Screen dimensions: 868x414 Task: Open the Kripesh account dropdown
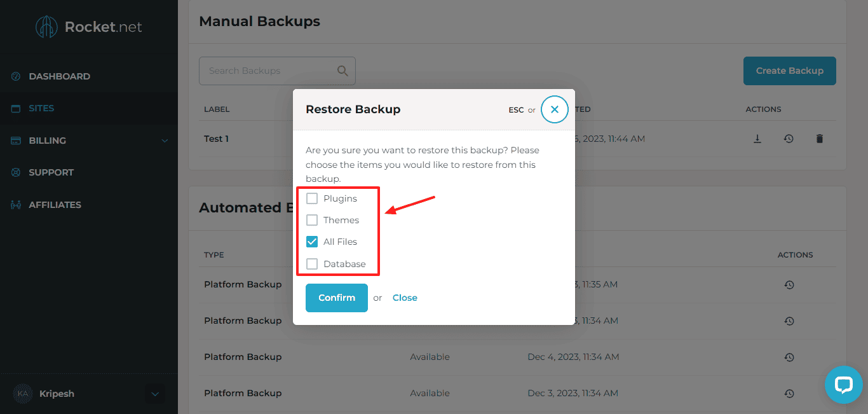click(155, 394)
